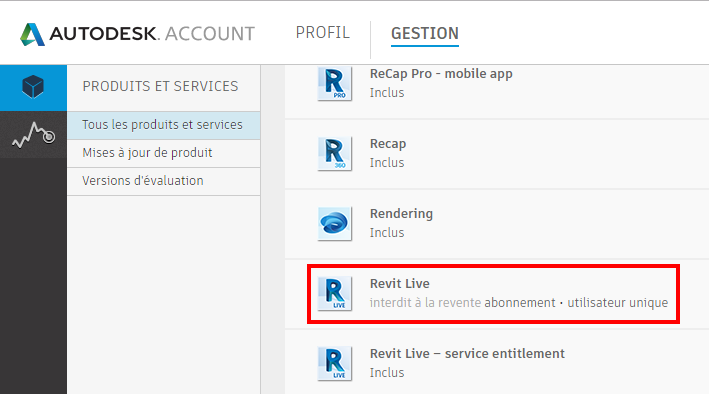Switch to the GESTION tab
Screen dimensions: 709x394
point(425,34)
